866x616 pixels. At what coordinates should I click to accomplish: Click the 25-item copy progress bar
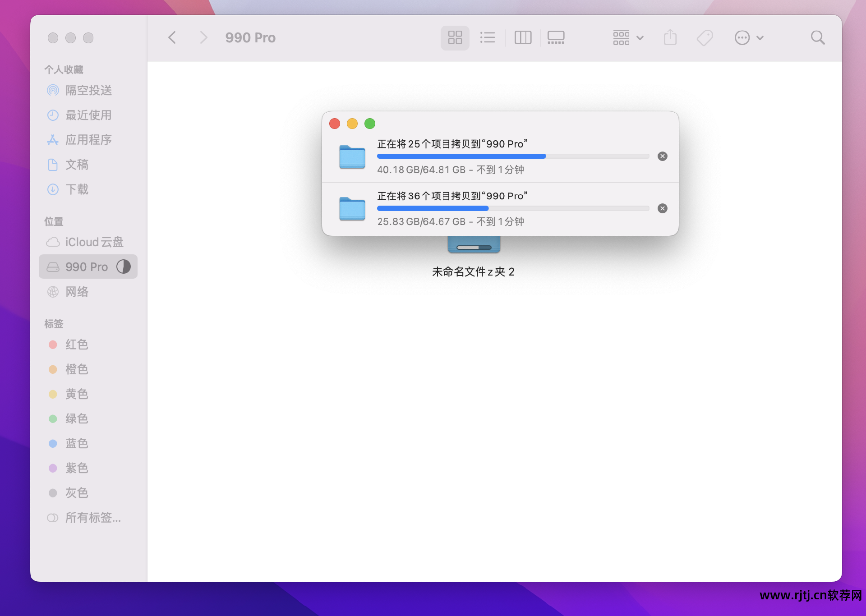point(513,156)
